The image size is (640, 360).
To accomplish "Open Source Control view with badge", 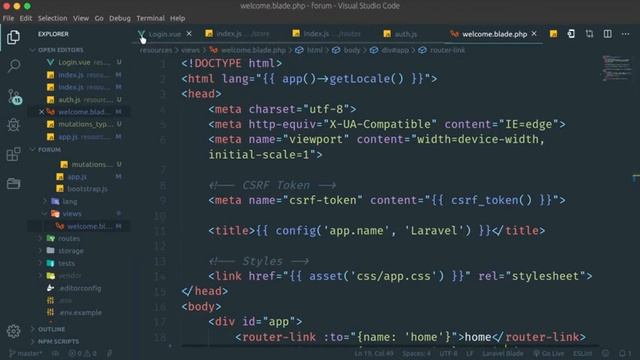I will 14,97.
